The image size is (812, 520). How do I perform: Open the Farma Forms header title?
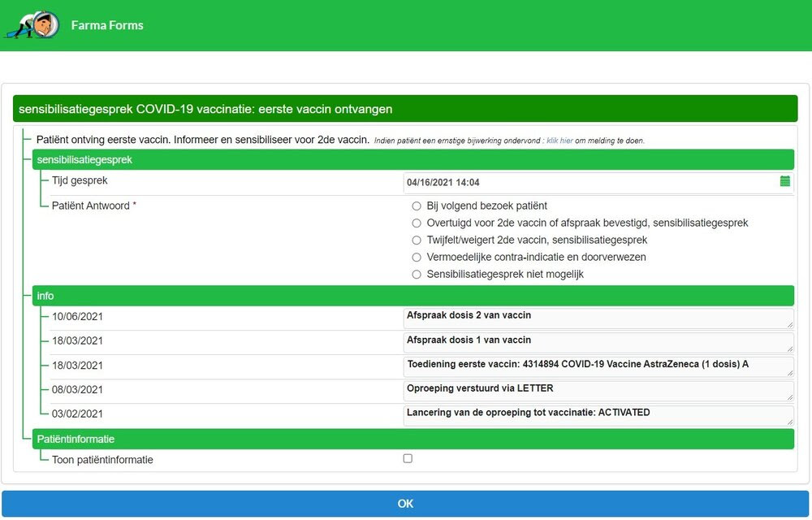click(107, 25)
